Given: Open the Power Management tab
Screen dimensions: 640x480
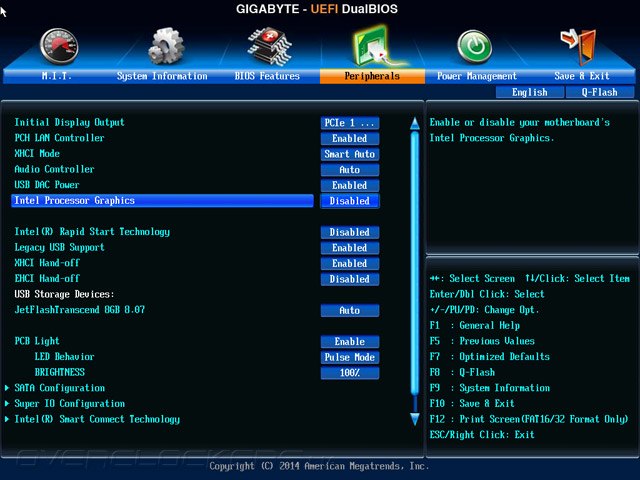Looking at the screenshot, I should click(477, 76).
